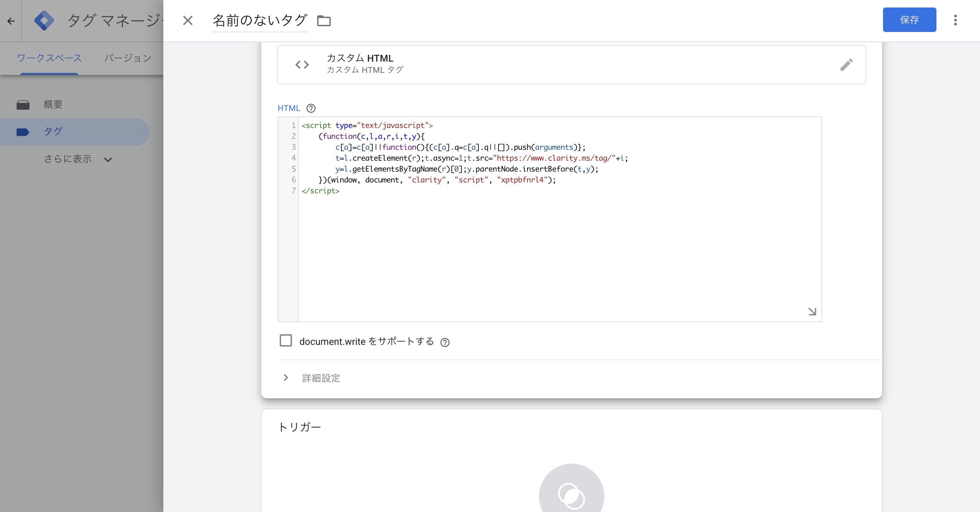This screenshot has height=512, width=980.
Task: Click the clarity.ms/tag URL string in code
Action: (x=554, y=158)
